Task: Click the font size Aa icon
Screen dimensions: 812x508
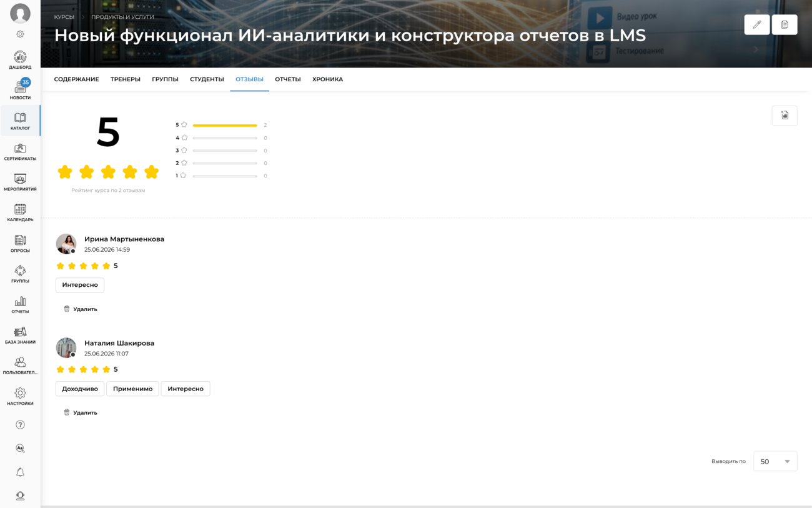Action: (x=20, y=449)
